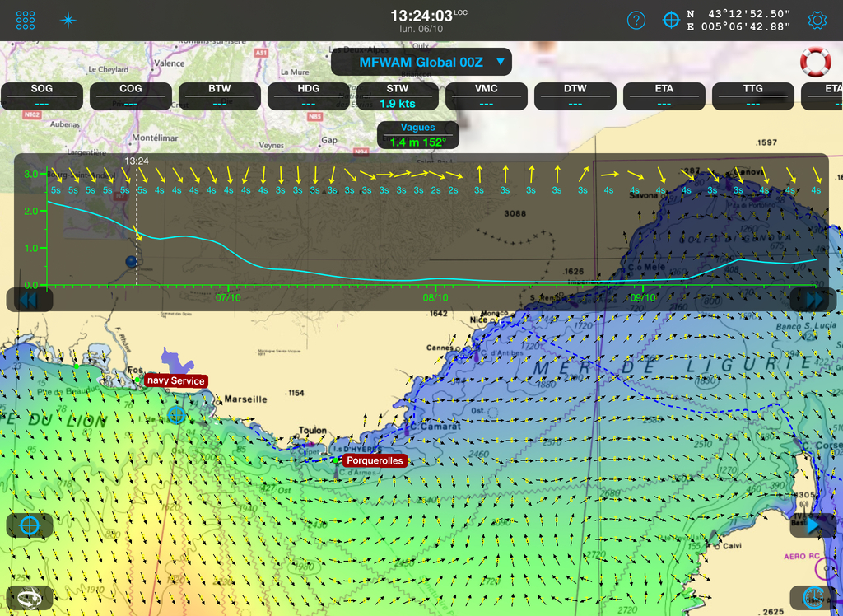Rewind the meteogram timeline

29,300
